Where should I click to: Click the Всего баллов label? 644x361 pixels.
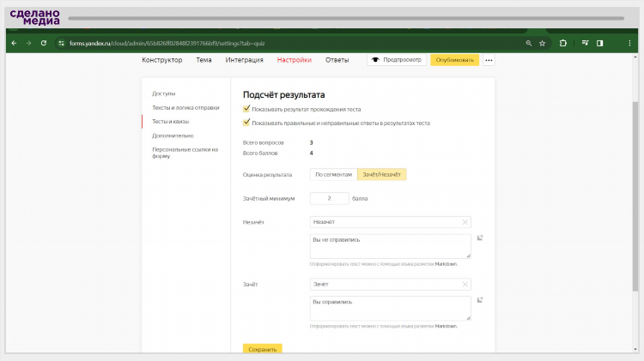(260, 153)
